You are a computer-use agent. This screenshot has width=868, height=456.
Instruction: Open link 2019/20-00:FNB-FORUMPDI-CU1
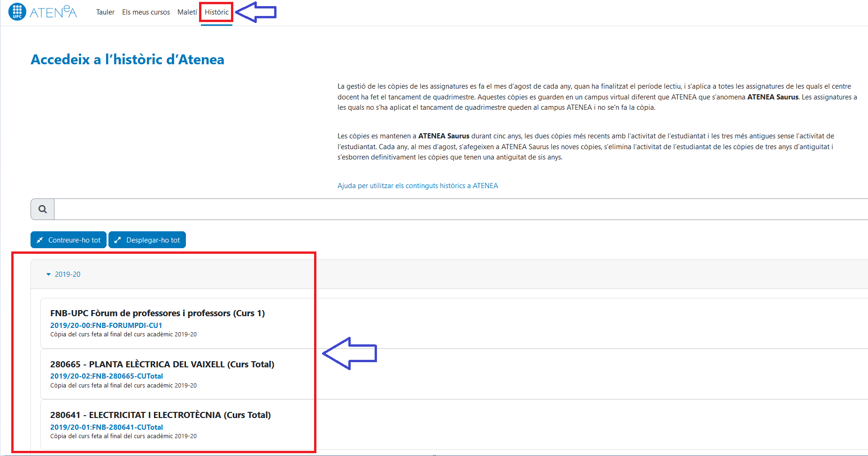(x=106, y=325)
